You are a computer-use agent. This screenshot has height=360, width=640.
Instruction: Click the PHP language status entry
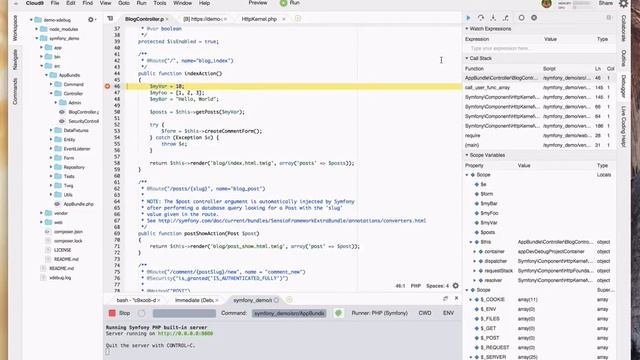(x=416, y=286)
